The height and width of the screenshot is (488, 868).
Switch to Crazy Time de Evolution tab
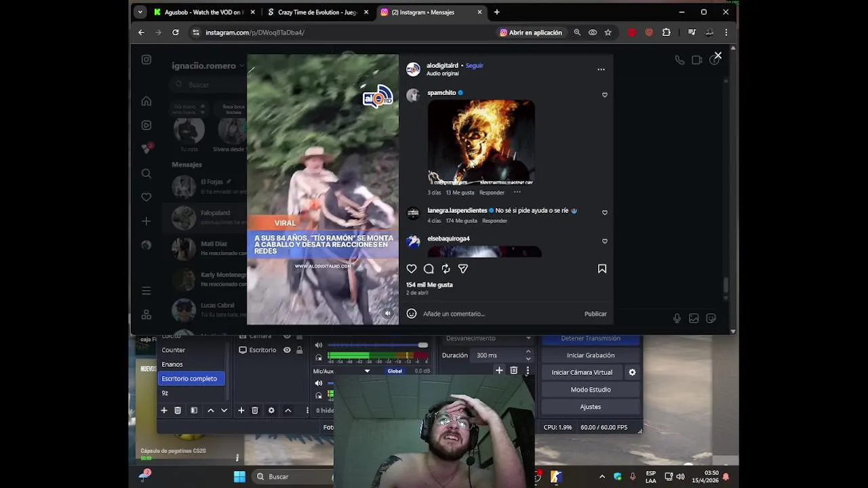(317, 12)
